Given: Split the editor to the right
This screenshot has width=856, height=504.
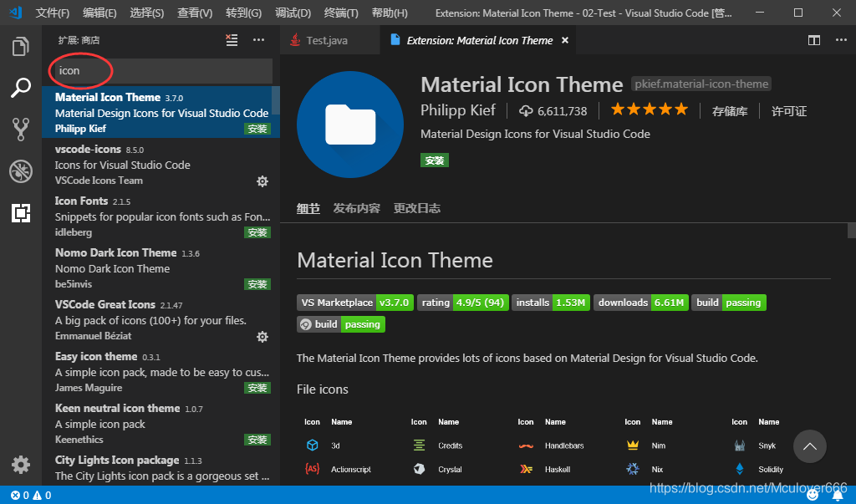Looking at the screenshot, I should tap(814, 40).
